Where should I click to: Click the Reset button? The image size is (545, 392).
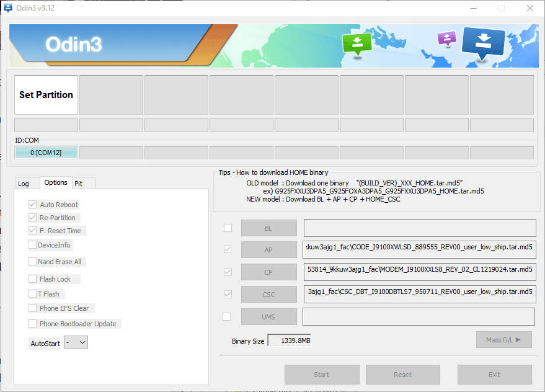tap(403, 375)
